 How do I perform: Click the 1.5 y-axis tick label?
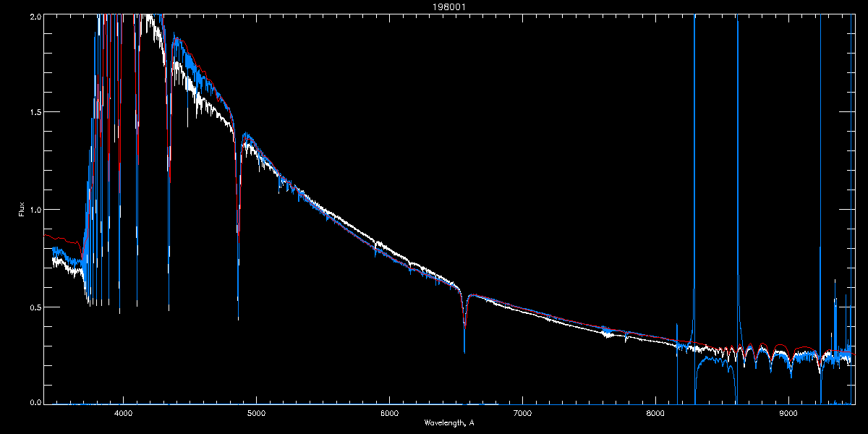click(34, 112)
